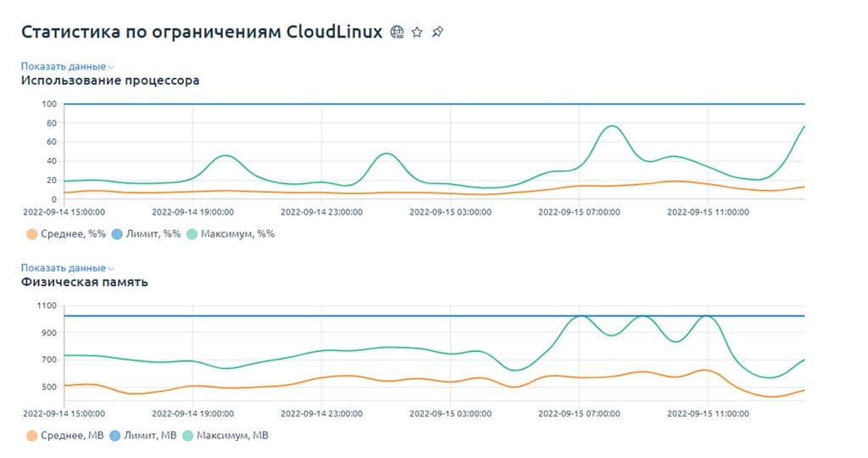
Task: Toggle the Среднее, MB legend series
Action: coord(64,435)
